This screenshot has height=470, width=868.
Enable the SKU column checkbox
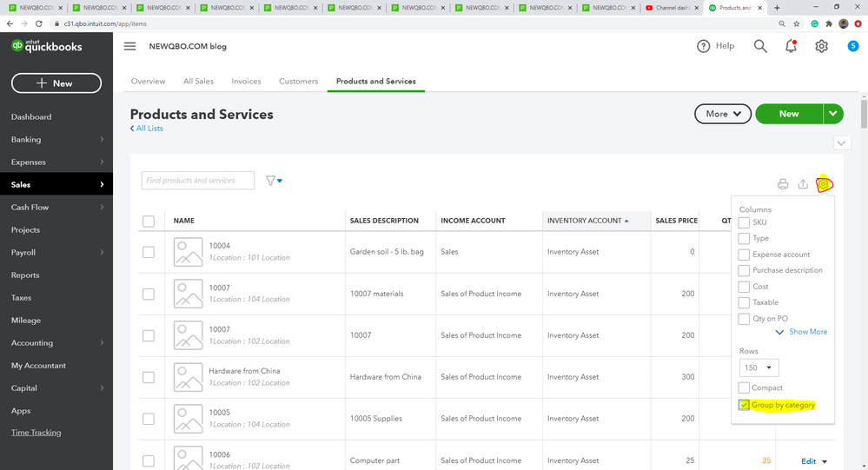coord(744,223)
